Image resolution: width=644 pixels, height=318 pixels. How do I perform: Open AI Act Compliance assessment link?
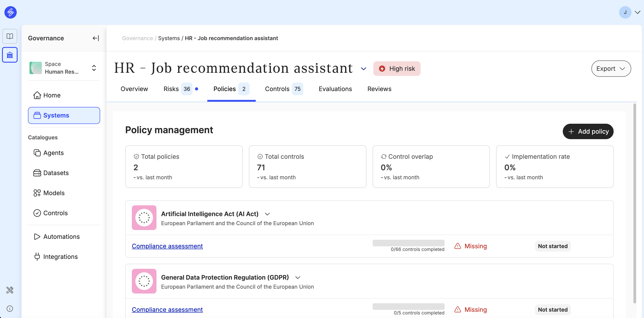click(167, 246)
